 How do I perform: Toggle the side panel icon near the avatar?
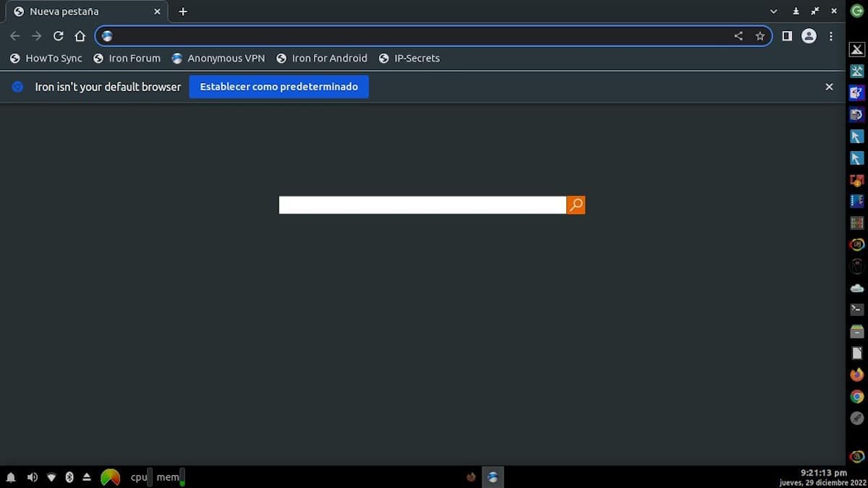point(786,35)
